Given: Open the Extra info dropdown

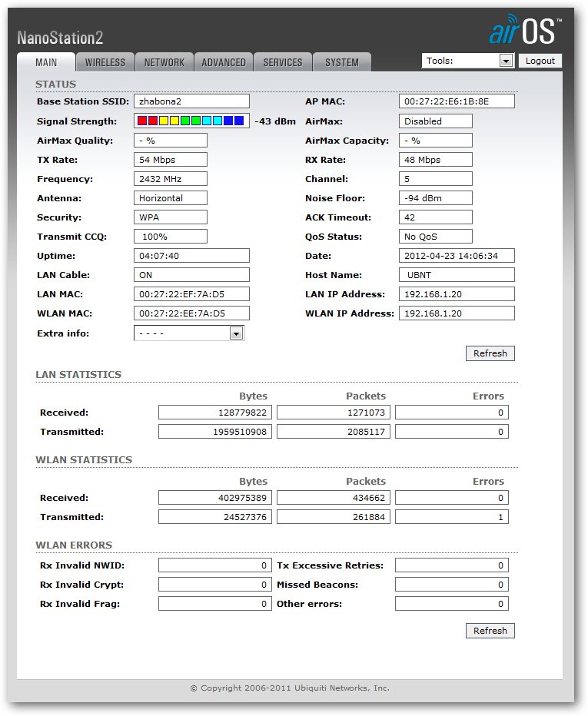Looking at the screenshot, I should (x=189, y=333).
